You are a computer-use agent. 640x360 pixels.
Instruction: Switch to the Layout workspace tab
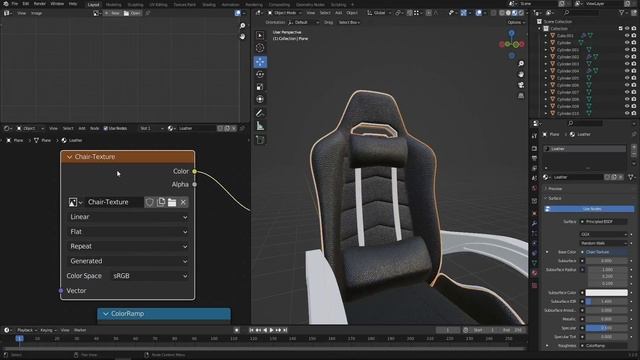(x=93, y=4)
